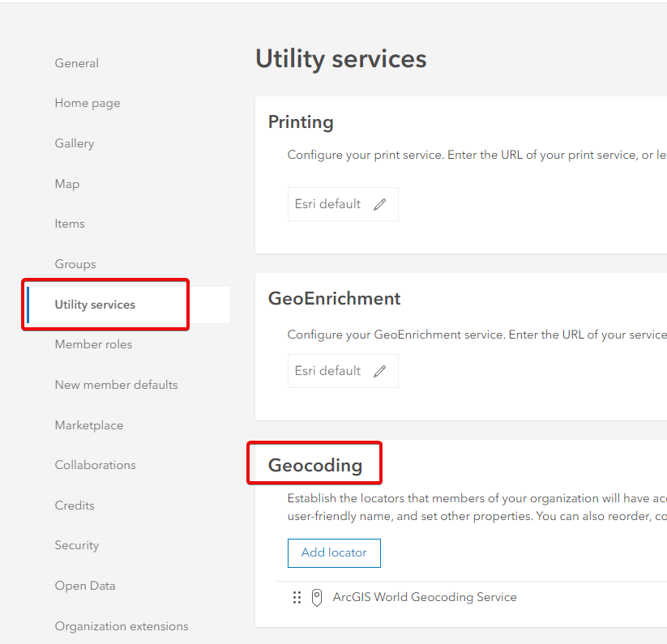Open the Credits settings page
The width and height of the screenshot is (667, 644).
pyautogui.click(x=75, y=505)
